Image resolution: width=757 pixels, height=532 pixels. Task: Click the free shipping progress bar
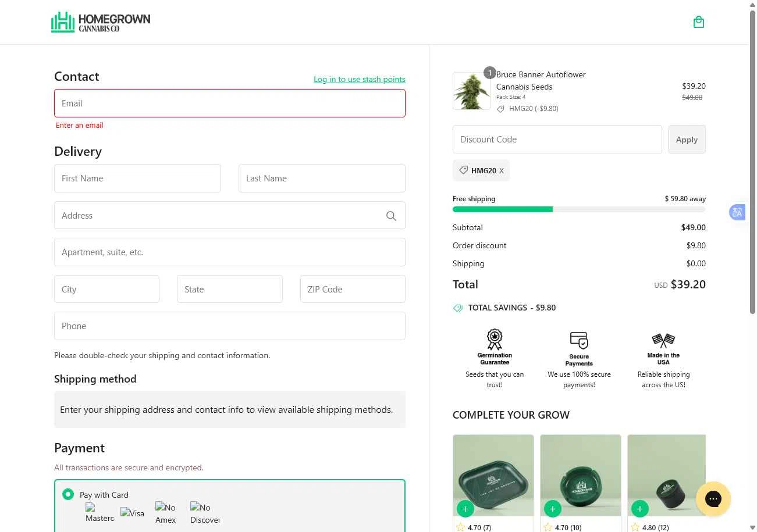click(x=579, y=209)
